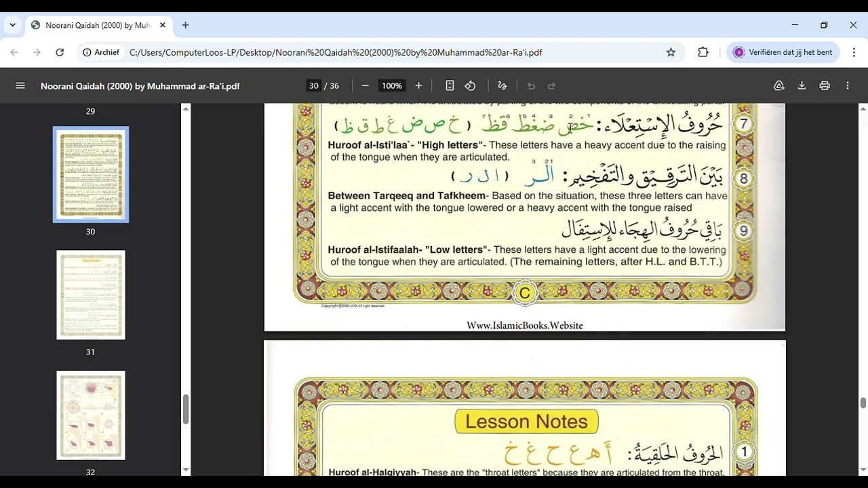Click the fit to page icon
868x488 pixels.
[x=450, y=86]
